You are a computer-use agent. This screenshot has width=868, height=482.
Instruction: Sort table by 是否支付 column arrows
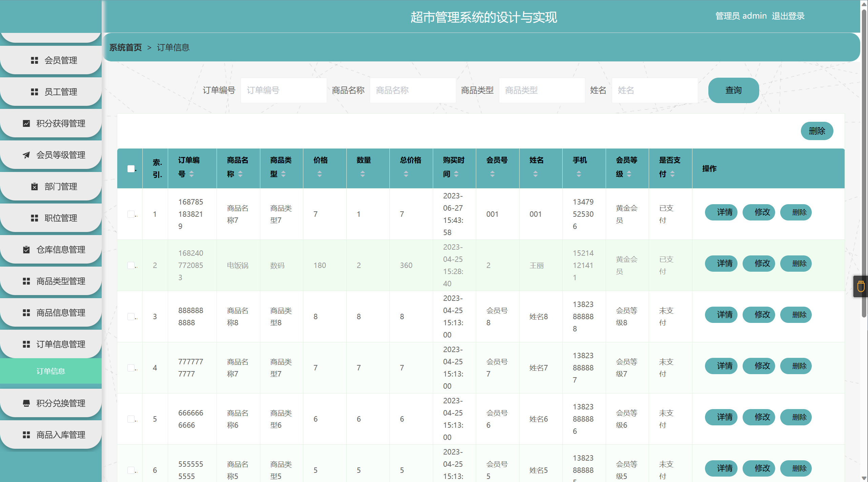[672, 174]
